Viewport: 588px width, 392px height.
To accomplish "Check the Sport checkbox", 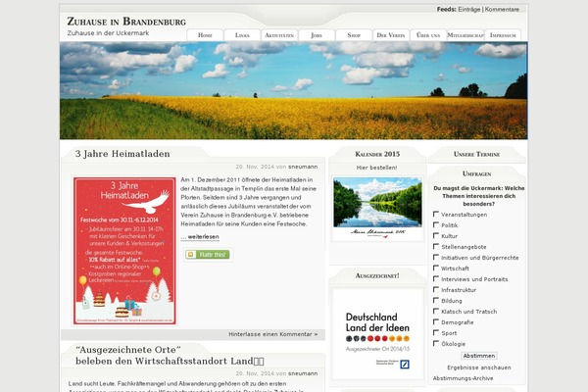I will [436, 333].
